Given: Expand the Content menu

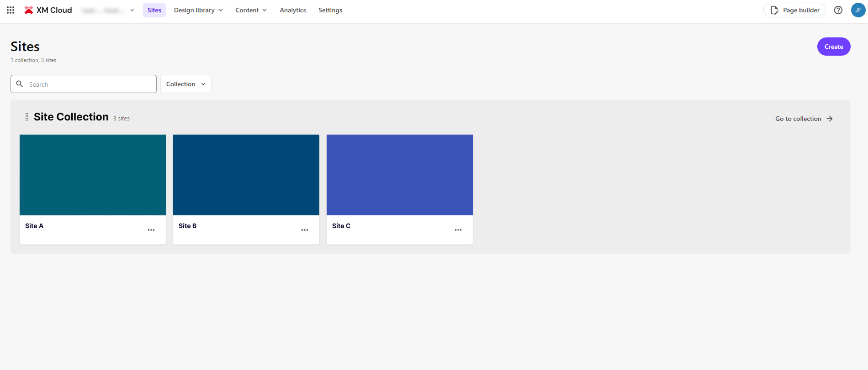Looking at the screenshot, I should point(251,10).
